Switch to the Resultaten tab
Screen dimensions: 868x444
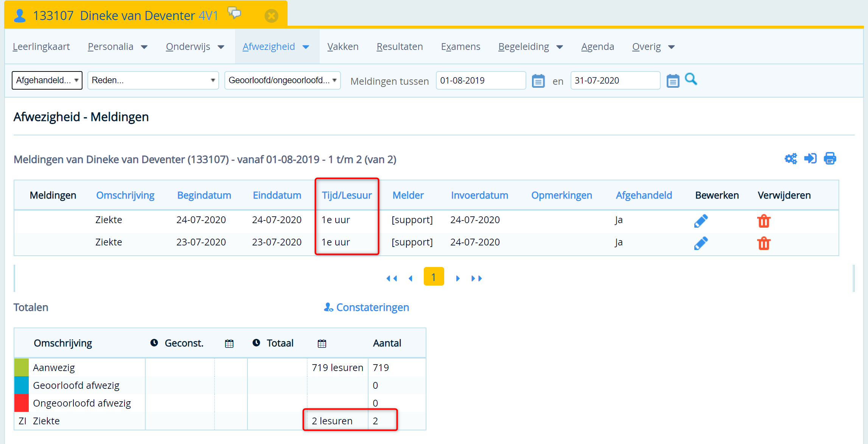pos(400,47)
